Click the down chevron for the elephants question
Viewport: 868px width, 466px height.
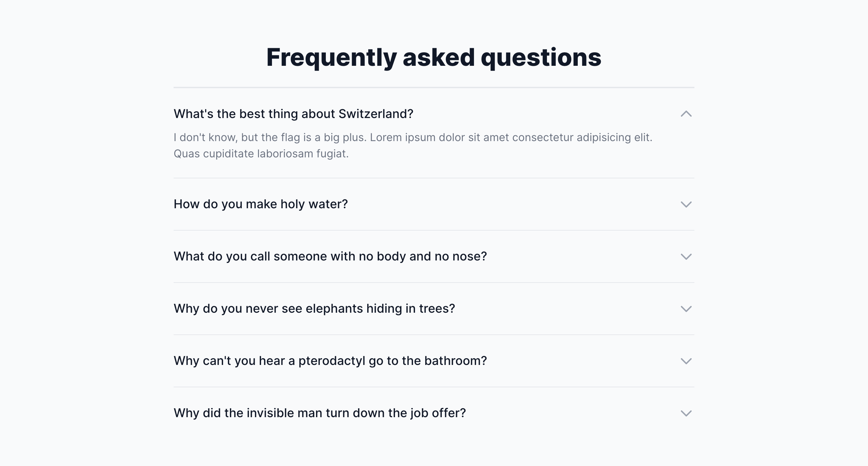[x=686, y=309]
